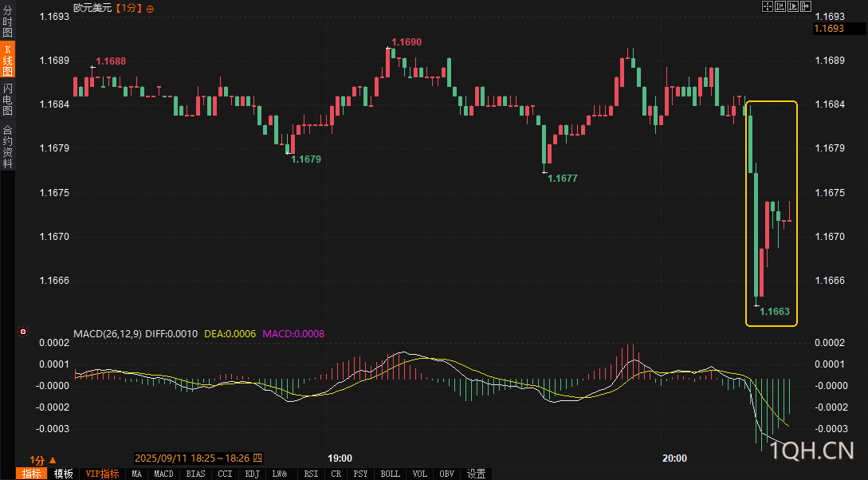The width and height of the screenshot is (868, 480).
Task: Open the 合约资料 sidebar panel
Action: (x=7, y=147)
